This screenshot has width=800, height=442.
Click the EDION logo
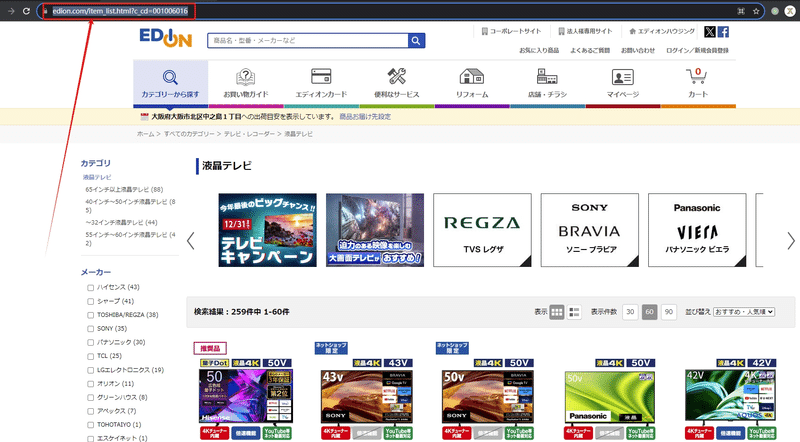(165, 38)
